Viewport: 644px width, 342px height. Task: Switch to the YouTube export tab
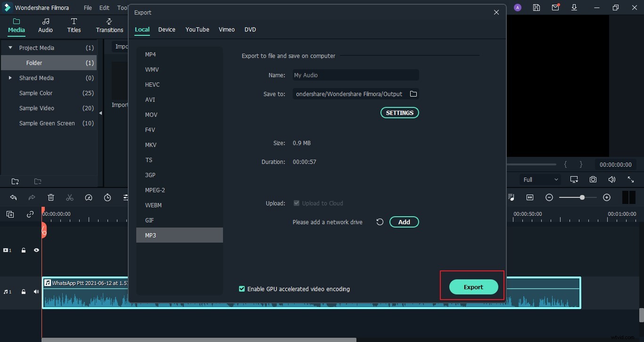(197, 29)
